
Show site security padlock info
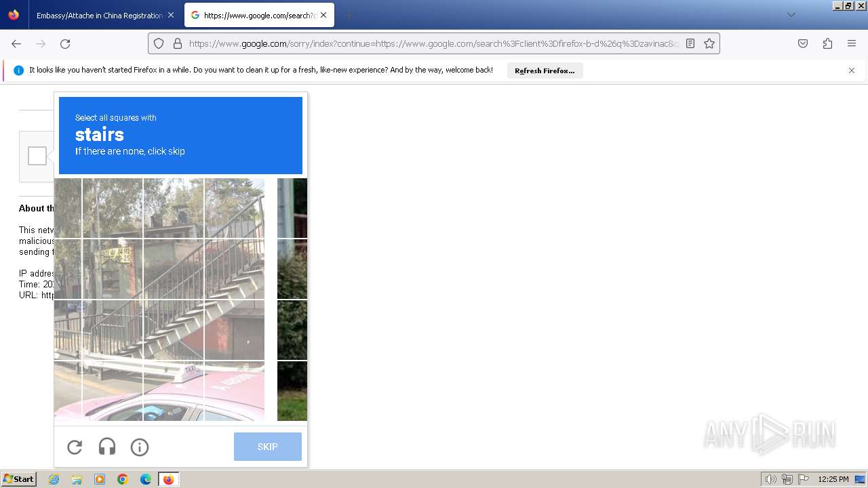(178, 43)
